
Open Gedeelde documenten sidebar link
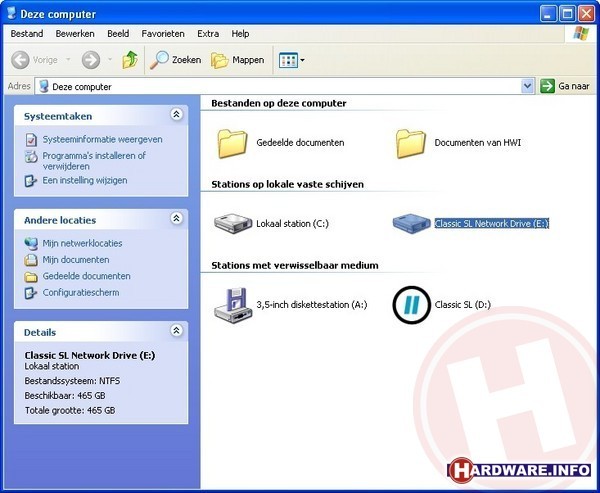86,276
